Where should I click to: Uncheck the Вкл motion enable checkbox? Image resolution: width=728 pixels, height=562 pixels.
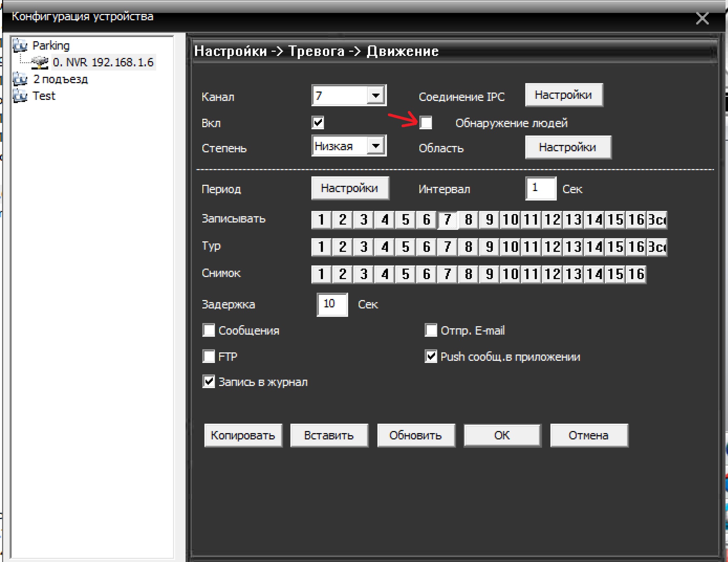coord(318,123)
